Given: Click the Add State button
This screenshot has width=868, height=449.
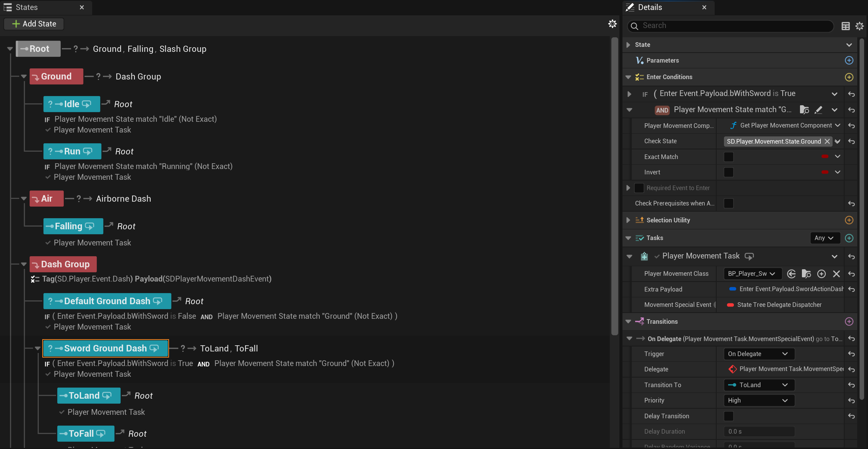Looking at the screenshot, I should coord(34,24).
